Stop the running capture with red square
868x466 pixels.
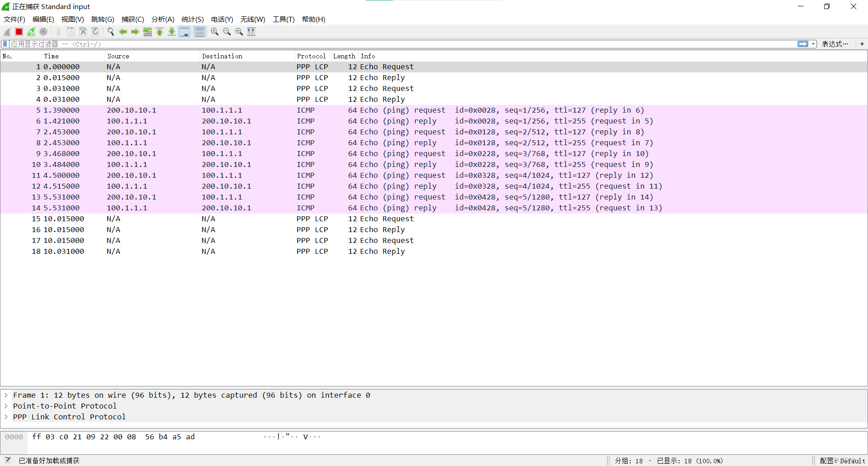coord(19,32)
